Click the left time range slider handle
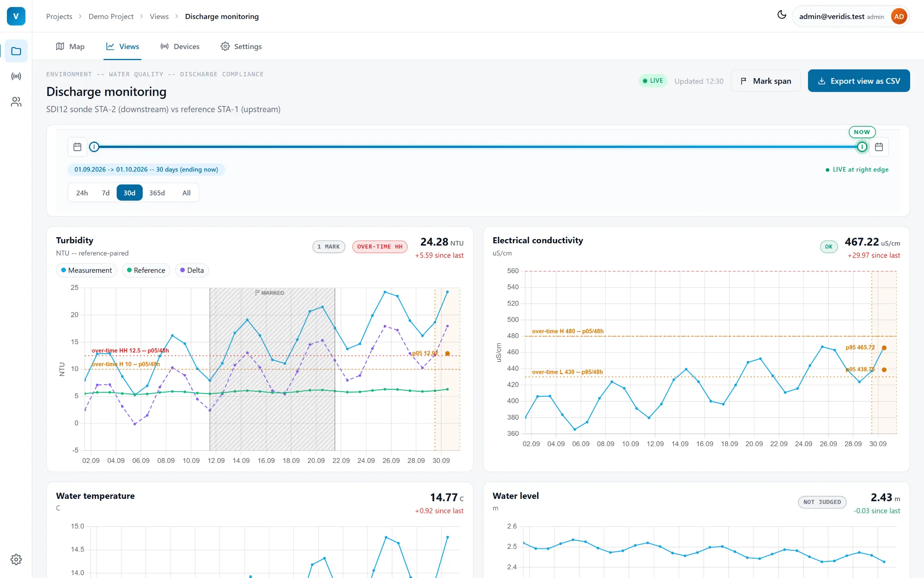This screenshot has width=924, height=578. pos(94,147)
